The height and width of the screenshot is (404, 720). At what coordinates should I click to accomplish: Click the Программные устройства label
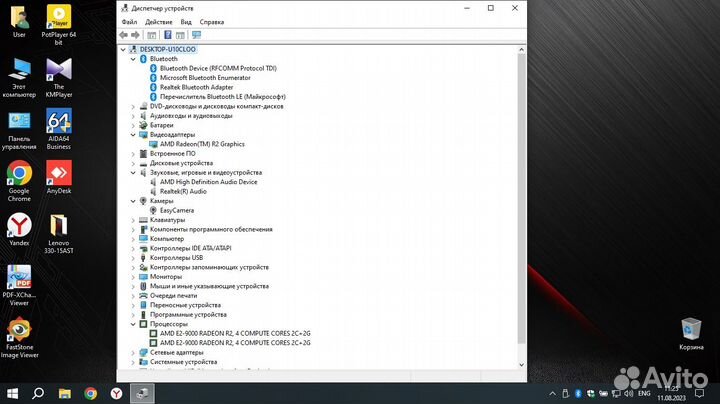pyautogui.click(x=188, y=314)
